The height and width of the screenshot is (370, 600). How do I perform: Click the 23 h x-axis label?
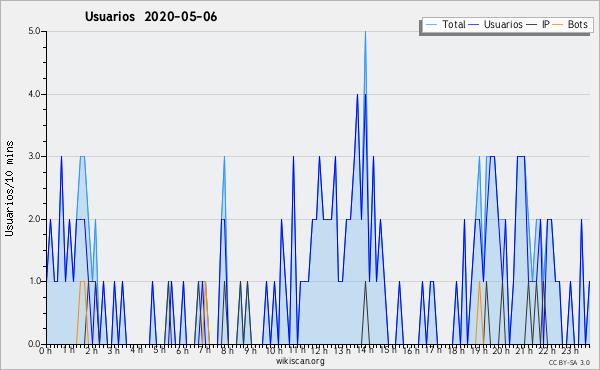pos(570,350)
